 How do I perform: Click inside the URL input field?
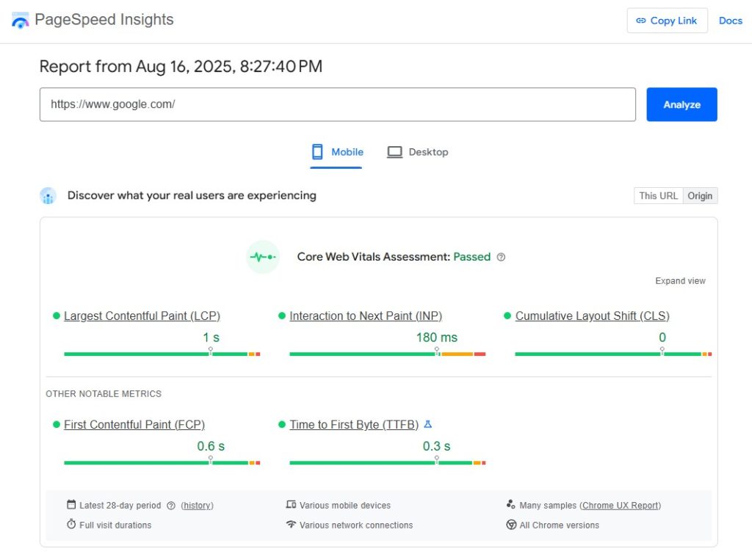click(x=338, y=104)
